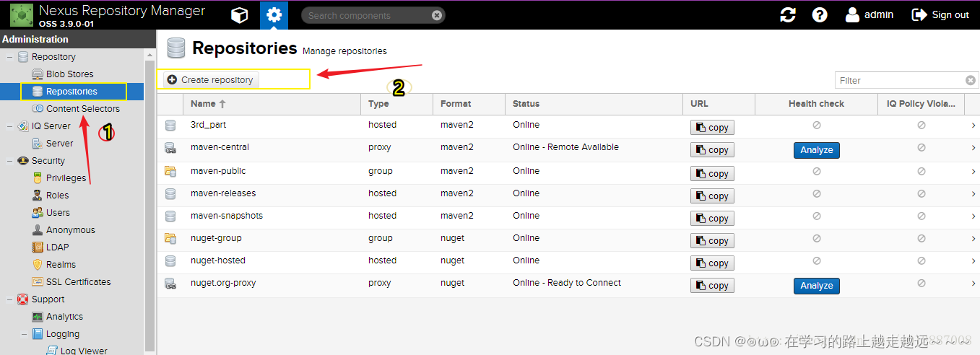Click the Create repository button

click(x=210, y=79)
